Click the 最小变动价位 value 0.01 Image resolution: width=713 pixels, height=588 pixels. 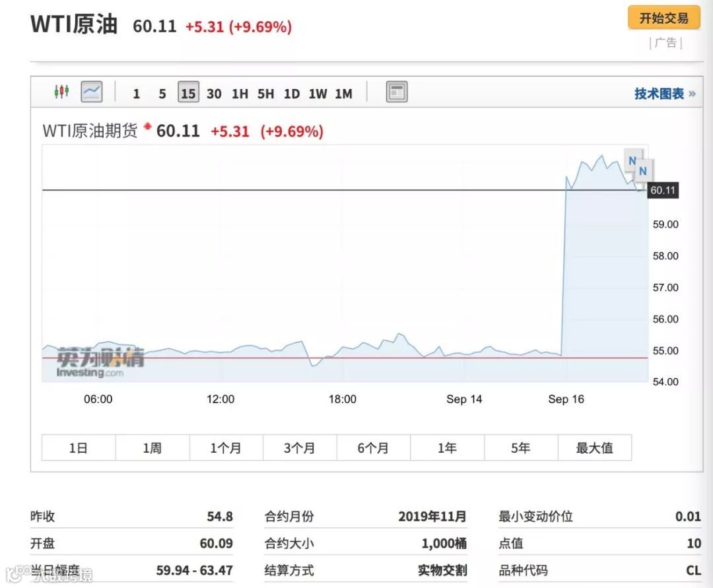coord(688,516)
